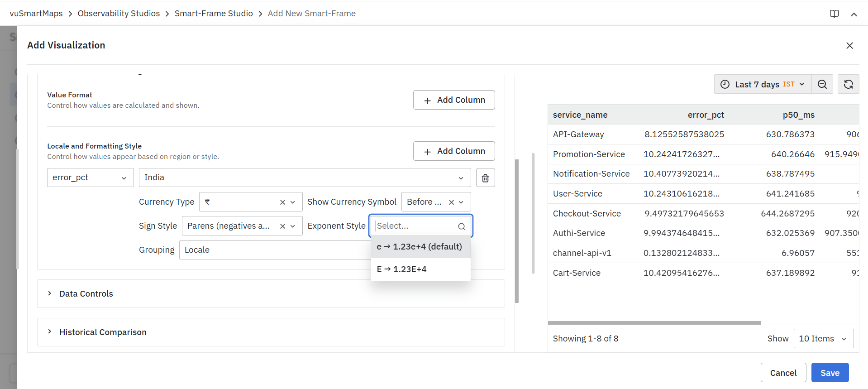This screenshot has height=389, width=868.
Task: Select the channel-api-v1 row cell
Action: [x=582, y=253]
